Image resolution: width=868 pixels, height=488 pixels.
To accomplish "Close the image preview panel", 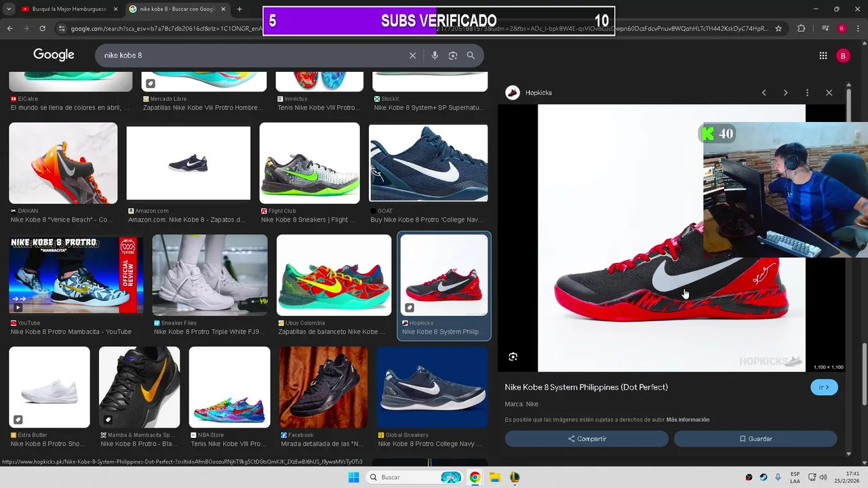I will coord(829,93).
